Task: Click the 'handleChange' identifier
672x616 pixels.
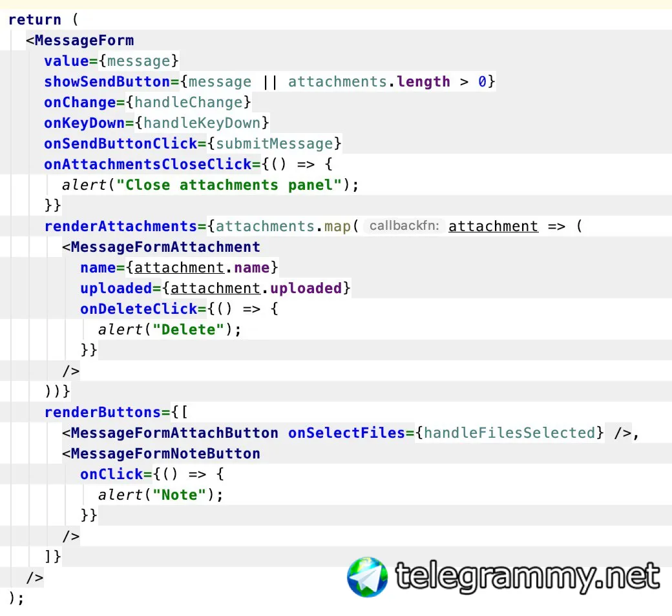Action: (189, 102)
